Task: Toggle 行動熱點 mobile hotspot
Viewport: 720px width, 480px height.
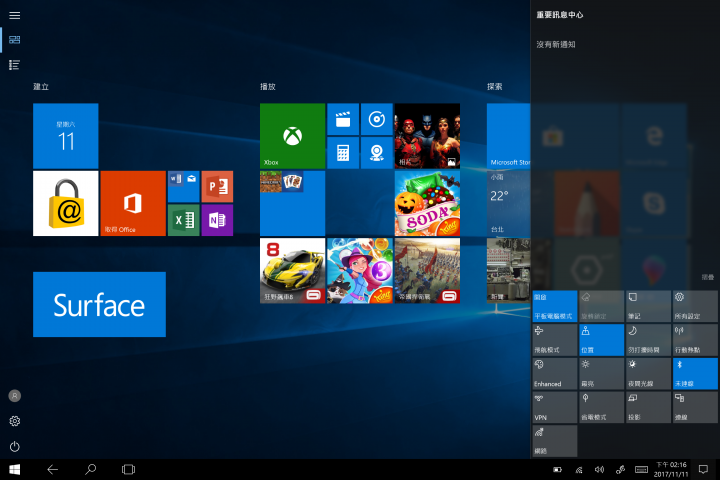Action: (x=695, y=340)
